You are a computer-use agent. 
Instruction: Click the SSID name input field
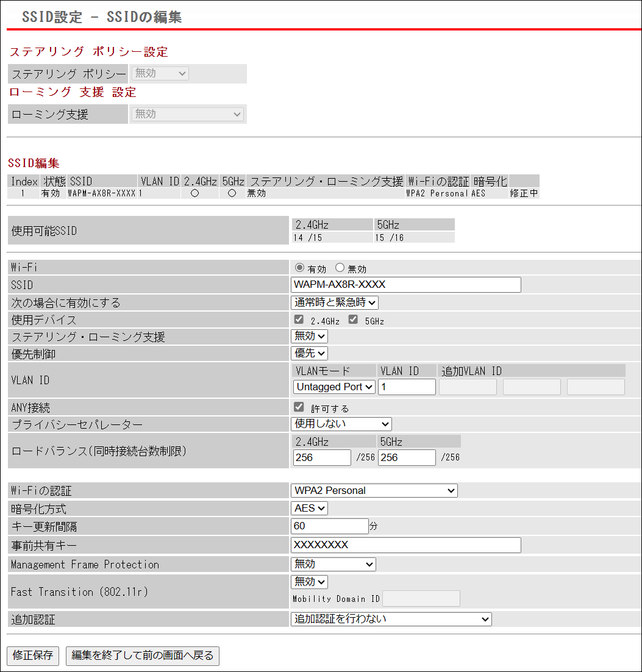tap(406, 285)
